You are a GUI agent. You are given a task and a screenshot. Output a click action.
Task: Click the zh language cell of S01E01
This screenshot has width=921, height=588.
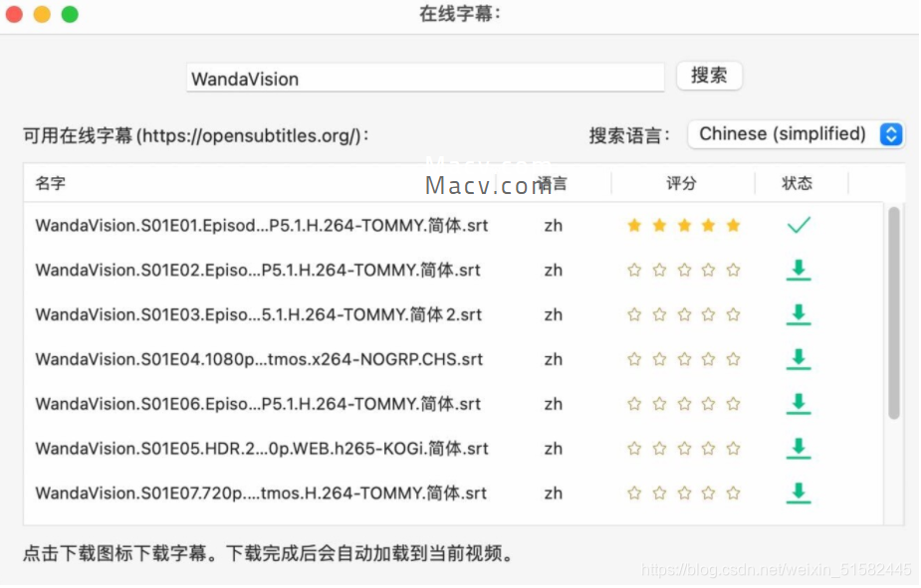pos(554,227)
